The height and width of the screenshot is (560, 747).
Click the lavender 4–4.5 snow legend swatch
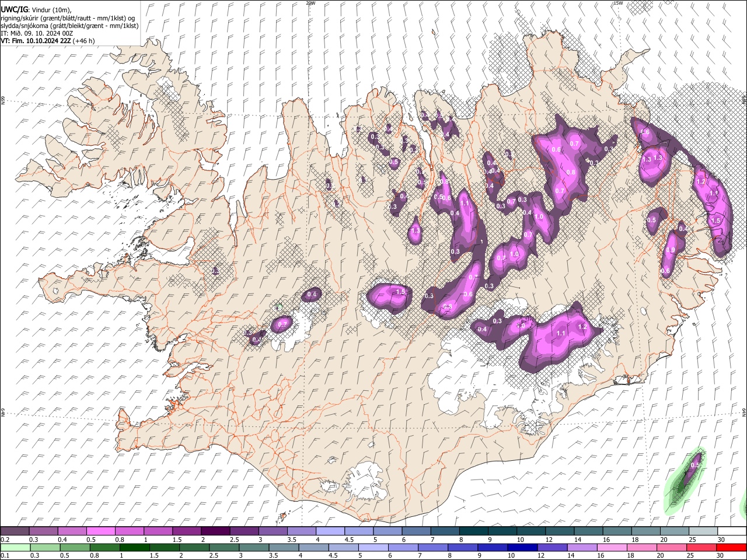tap(330, 531)
